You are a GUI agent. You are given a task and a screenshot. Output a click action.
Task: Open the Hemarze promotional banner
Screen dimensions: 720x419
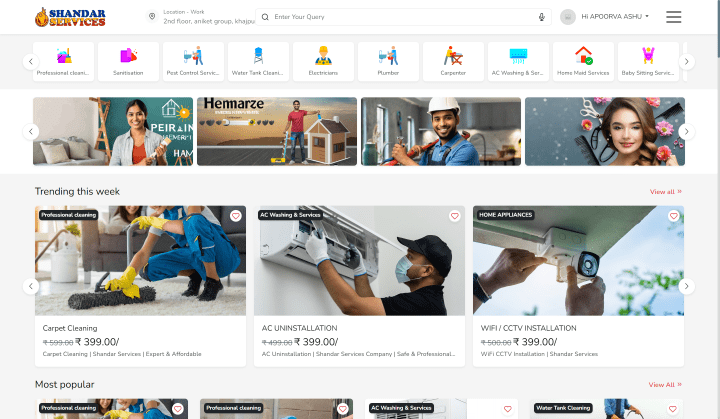(x=277, y=131)
